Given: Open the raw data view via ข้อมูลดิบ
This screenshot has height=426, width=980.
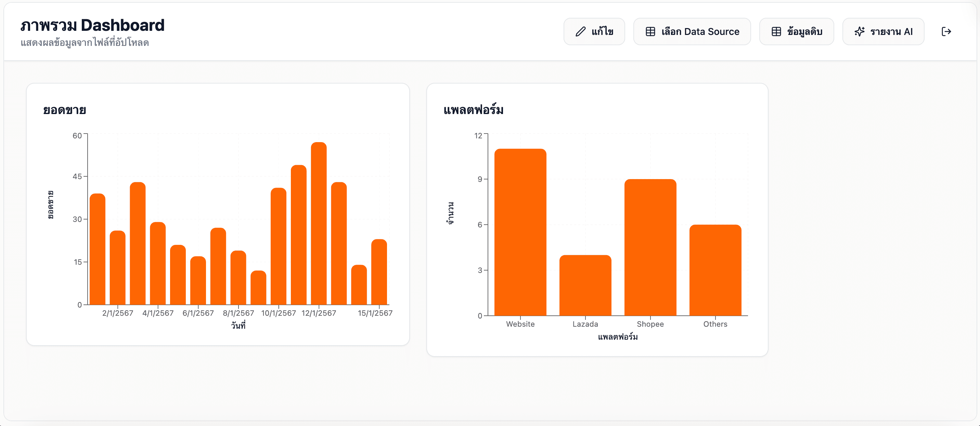Looking at the screenshot, I should 796,32.
